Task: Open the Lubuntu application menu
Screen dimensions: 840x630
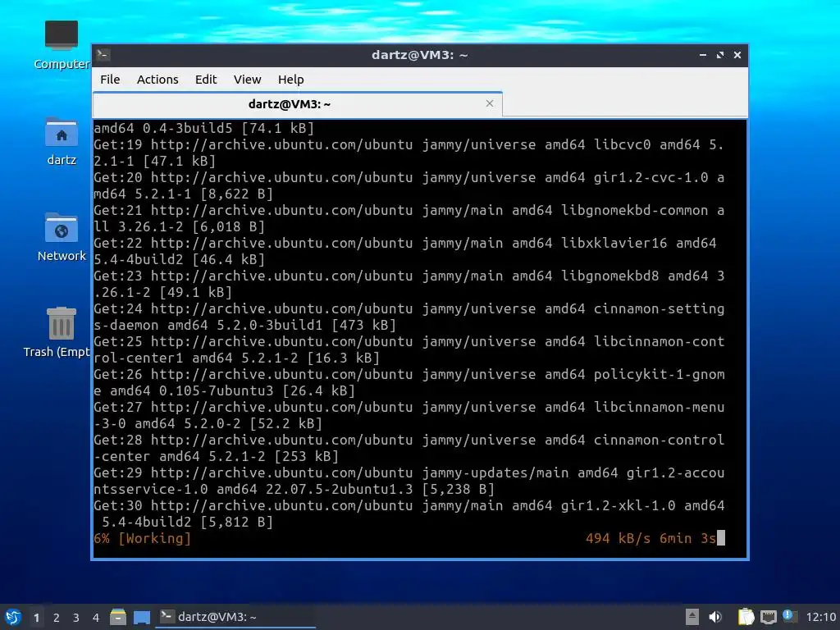Action: [x=13, y=617]
